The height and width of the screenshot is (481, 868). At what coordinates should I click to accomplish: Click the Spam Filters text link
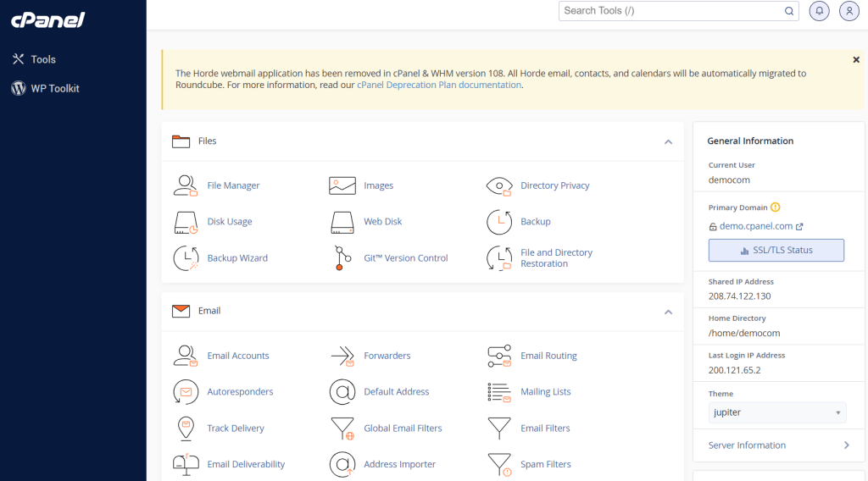[545, 464]
